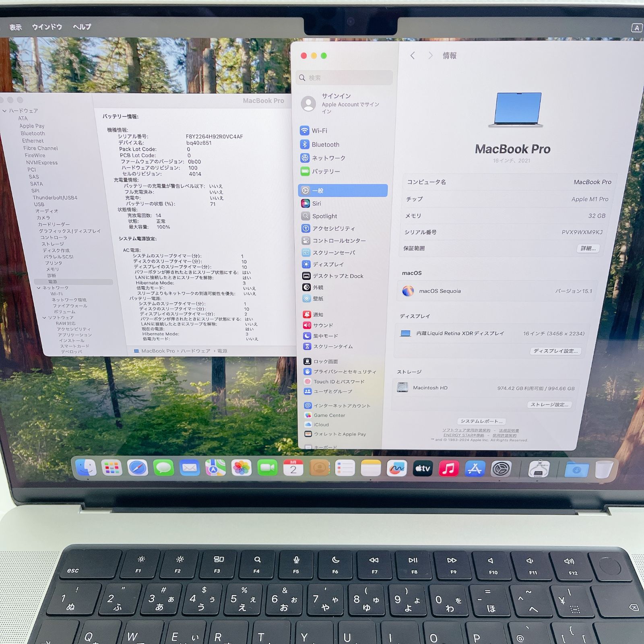The image size is (644, 644).
Task: Launch Finder from the Dock
Action: coord(86,467)
